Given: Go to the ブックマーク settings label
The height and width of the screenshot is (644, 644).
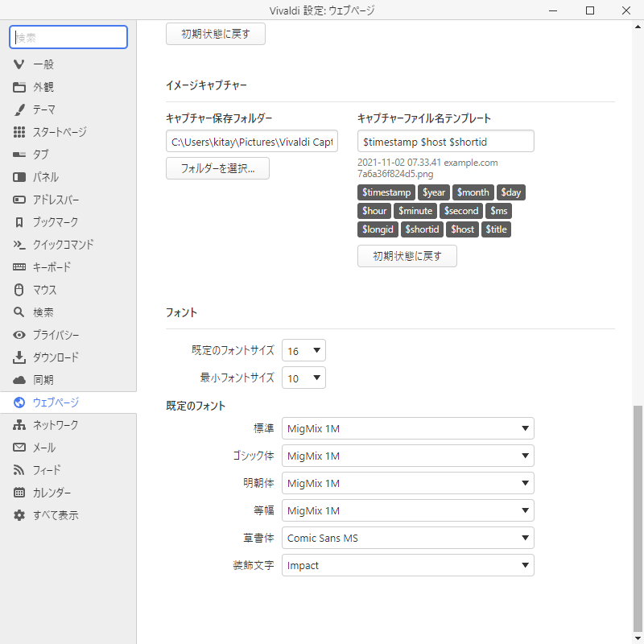Looking at the screenshot, I should pos(56,222).
